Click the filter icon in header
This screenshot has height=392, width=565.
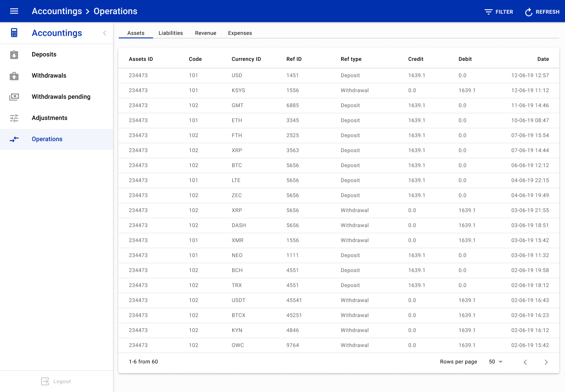(489, 12)
